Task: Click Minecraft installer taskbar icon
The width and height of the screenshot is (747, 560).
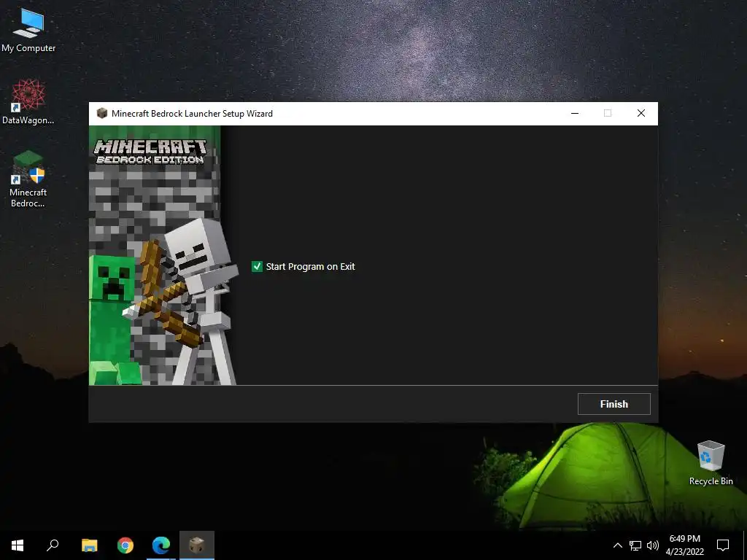Action: (x=197, y=545)
